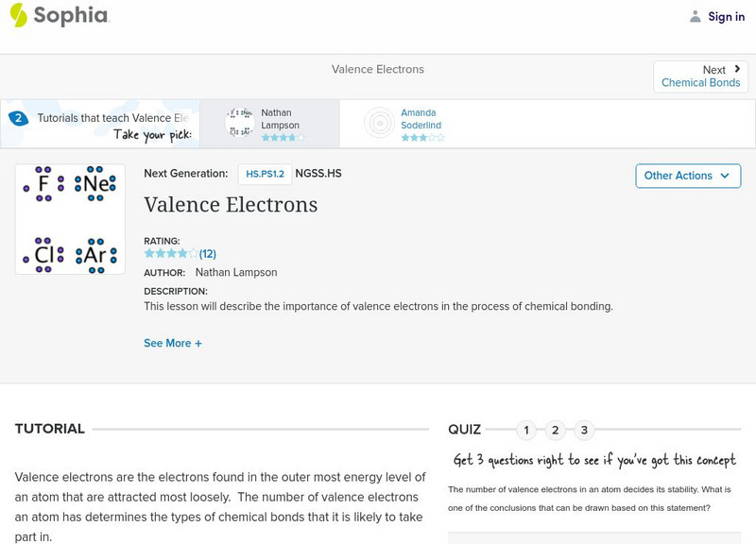Viewport: 756px width, 544px height.
Task: Select quiz question 3 step circle
Action: click(x=585, y=430)
